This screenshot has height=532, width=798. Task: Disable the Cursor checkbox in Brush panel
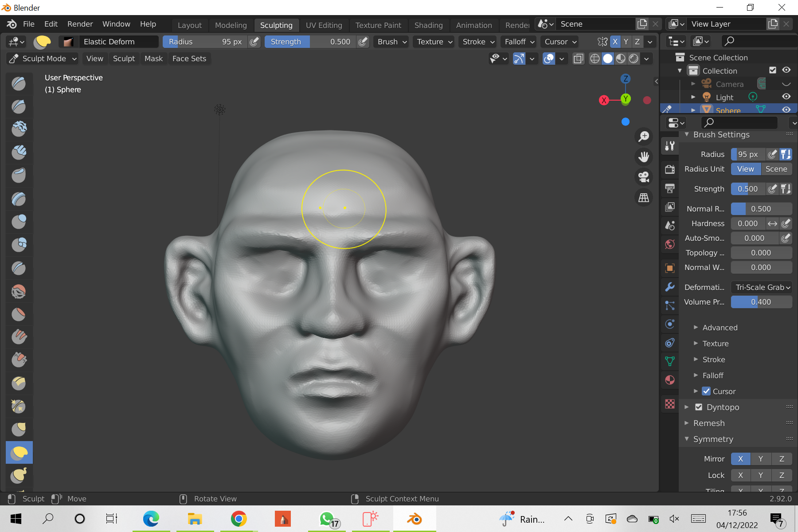coord(706,391)
